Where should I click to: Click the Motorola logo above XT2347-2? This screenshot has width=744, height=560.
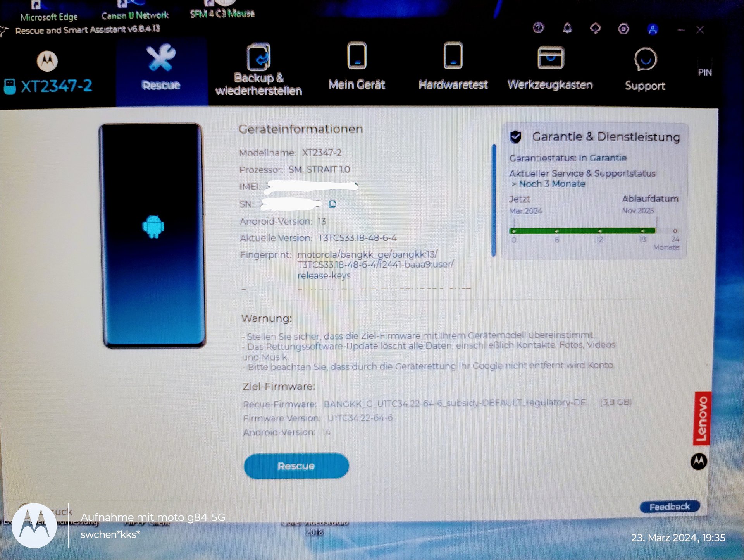pyautogui.click(x=47, y=61)
